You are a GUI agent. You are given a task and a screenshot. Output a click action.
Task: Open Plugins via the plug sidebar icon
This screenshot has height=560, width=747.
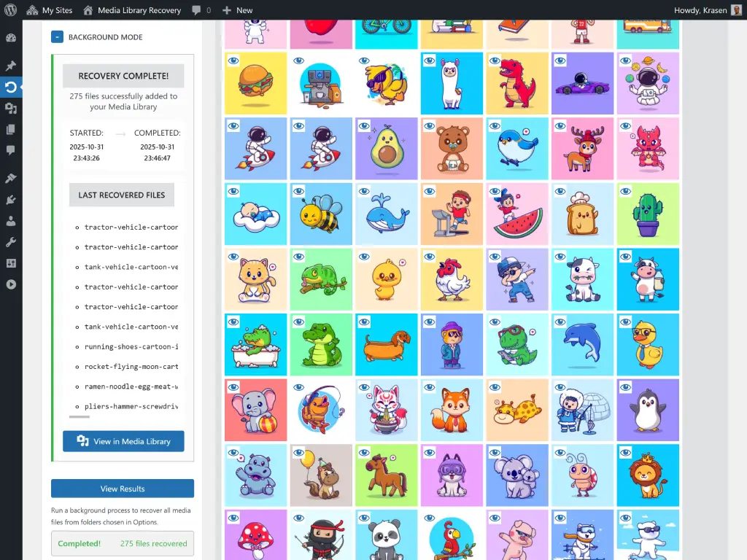(10, 200)
